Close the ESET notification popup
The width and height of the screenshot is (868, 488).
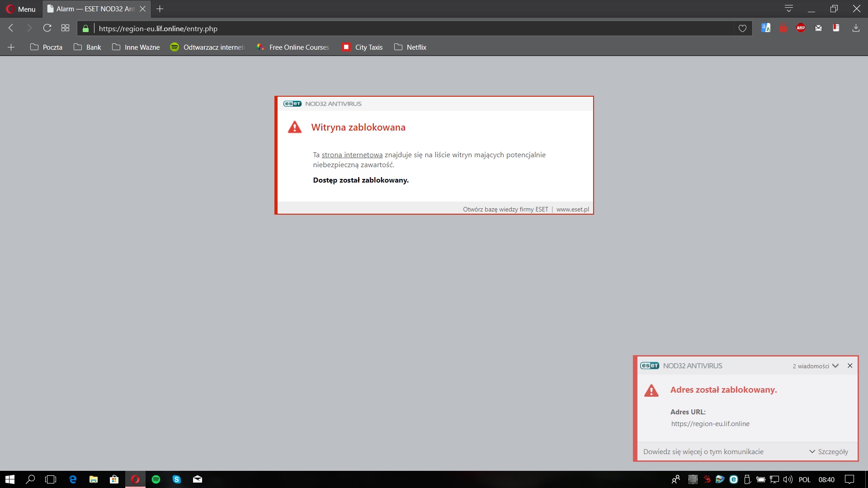pos(850,366)
